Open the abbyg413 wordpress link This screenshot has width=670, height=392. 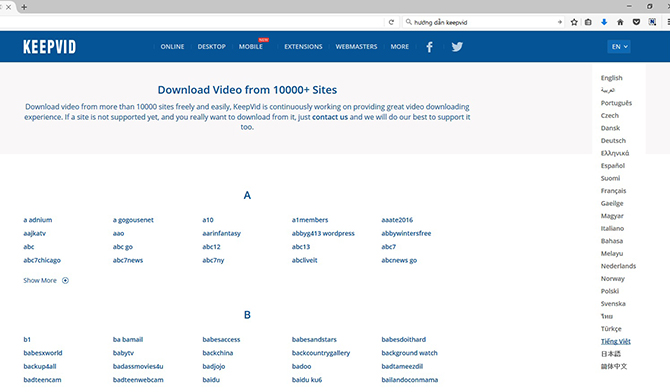point(323,233)
